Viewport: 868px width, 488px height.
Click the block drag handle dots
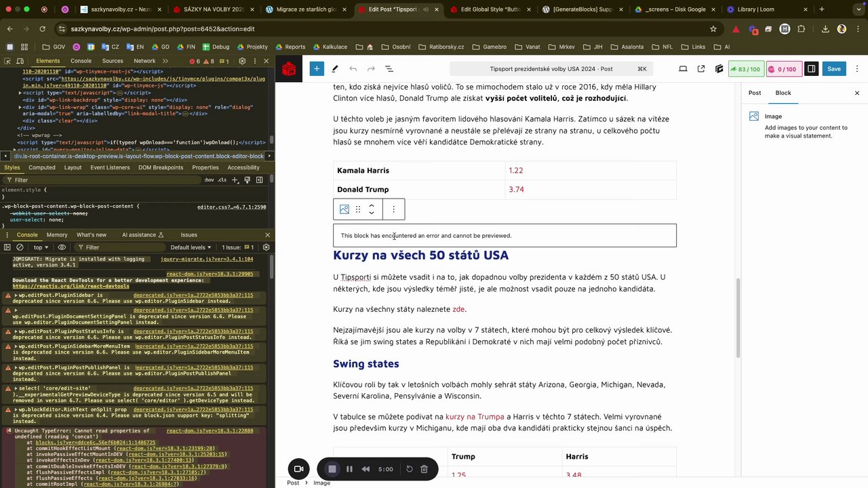point(358,209)
